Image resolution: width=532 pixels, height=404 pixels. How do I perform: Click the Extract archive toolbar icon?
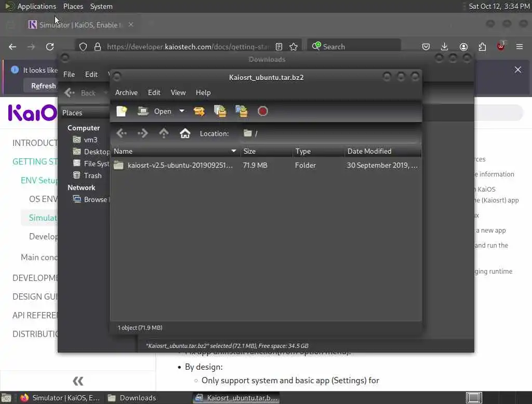(199, 111)
